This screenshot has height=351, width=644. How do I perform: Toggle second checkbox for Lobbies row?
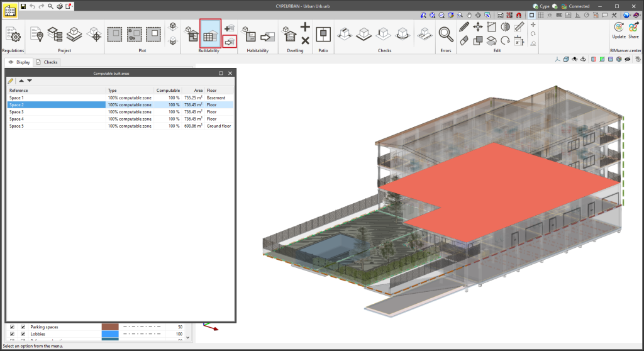point(23,334)
